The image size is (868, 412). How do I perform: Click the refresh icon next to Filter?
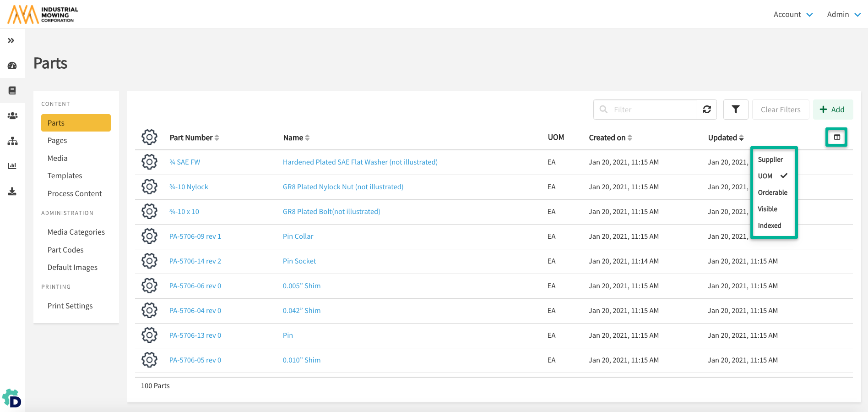tap(707, 110)
